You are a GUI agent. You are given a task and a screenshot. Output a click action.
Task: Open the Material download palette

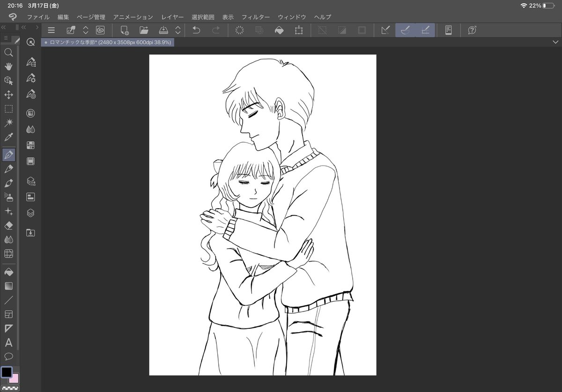(31, 232)
